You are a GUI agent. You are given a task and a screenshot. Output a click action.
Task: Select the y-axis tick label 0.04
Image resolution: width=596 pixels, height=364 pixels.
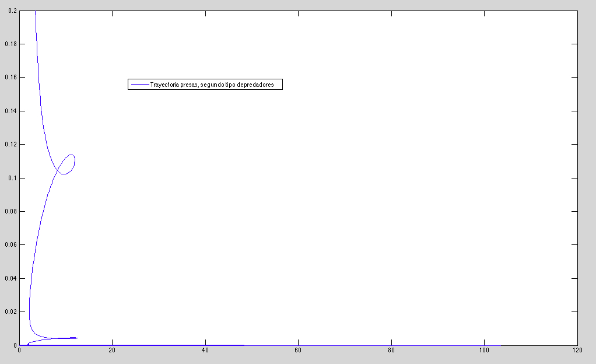(11, 278)
